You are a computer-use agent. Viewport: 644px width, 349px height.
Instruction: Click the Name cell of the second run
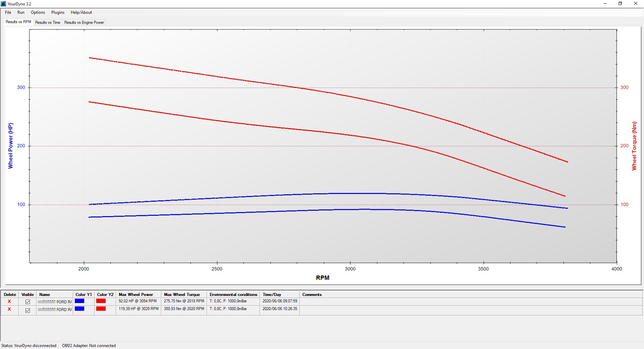click(x=55, y=309)
